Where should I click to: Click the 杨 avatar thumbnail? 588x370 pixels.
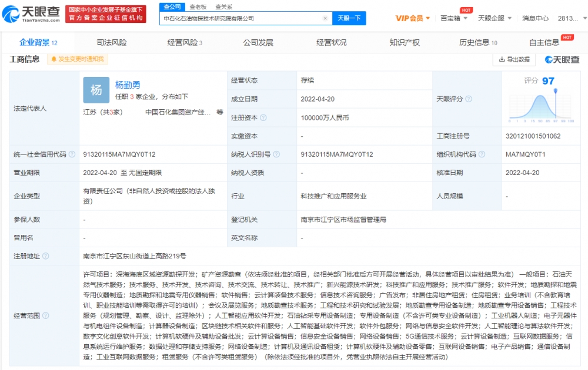[x=96, y=90]
